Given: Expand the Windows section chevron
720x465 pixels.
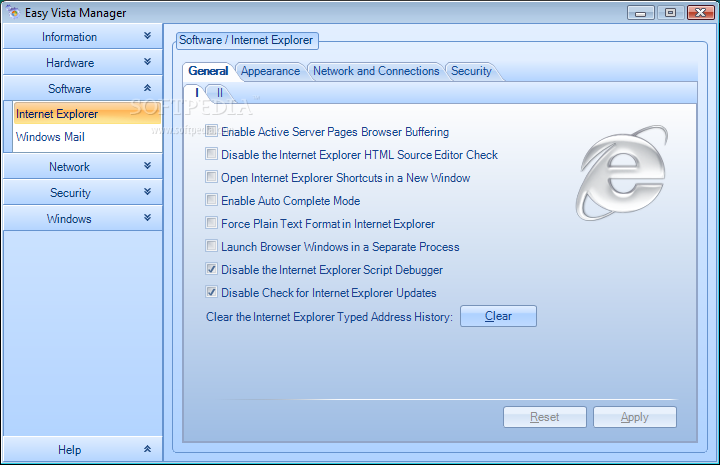Looking at the screenshot, I should coord(147,218).
